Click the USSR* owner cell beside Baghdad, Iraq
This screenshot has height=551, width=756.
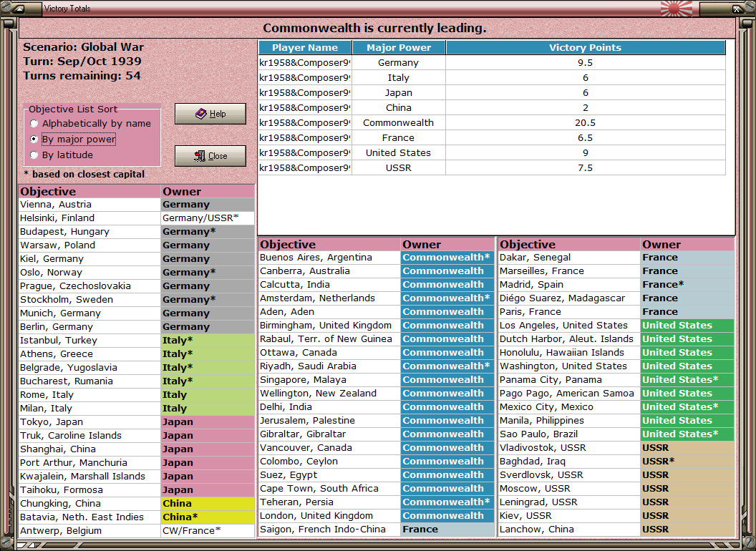pos(687,462)
